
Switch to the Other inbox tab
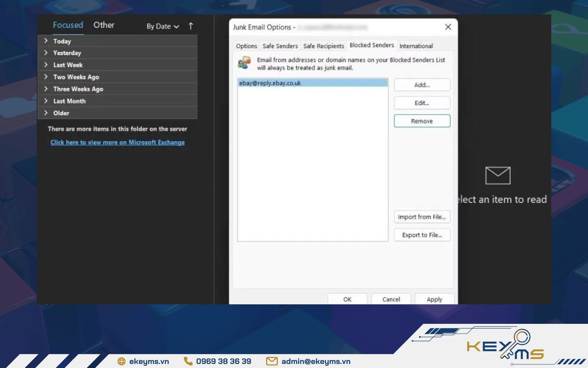click(x=104, y=25)
